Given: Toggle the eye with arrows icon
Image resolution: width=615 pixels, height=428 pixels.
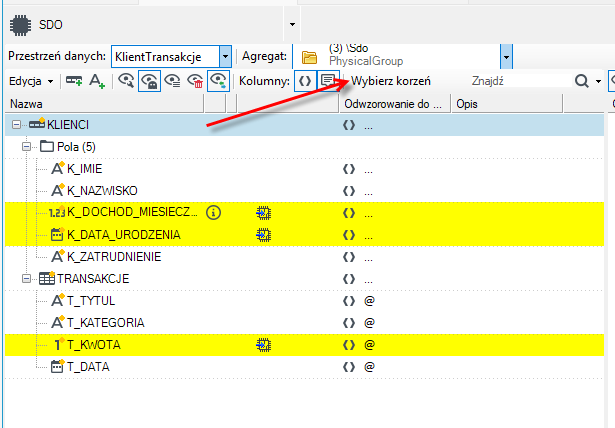Looking at the screenshot, I should 218,81.
